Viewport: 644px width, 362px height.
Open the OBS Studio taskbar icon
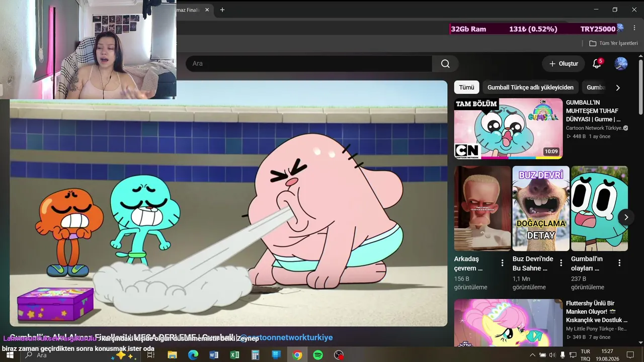[x=339, y=355]
